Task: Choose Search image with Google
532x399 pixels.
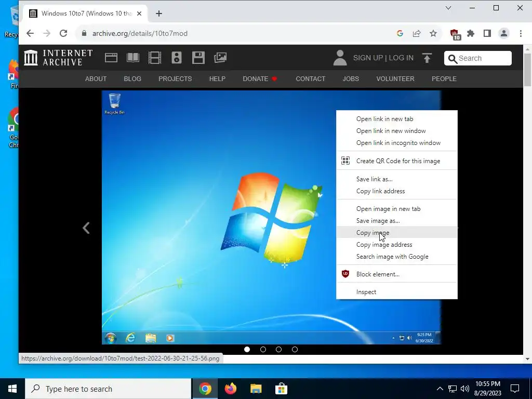Action: [x=396, y=257]
